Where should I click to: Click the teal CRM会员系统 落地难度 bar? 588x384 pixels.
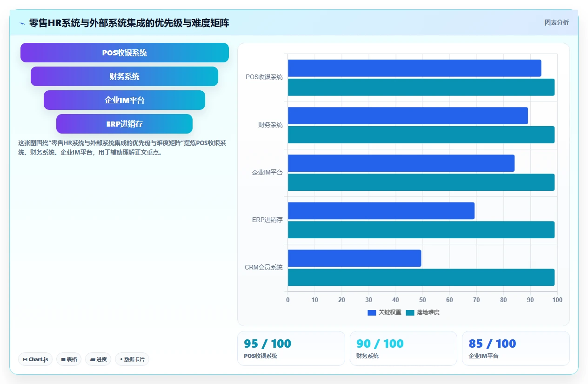421,277
